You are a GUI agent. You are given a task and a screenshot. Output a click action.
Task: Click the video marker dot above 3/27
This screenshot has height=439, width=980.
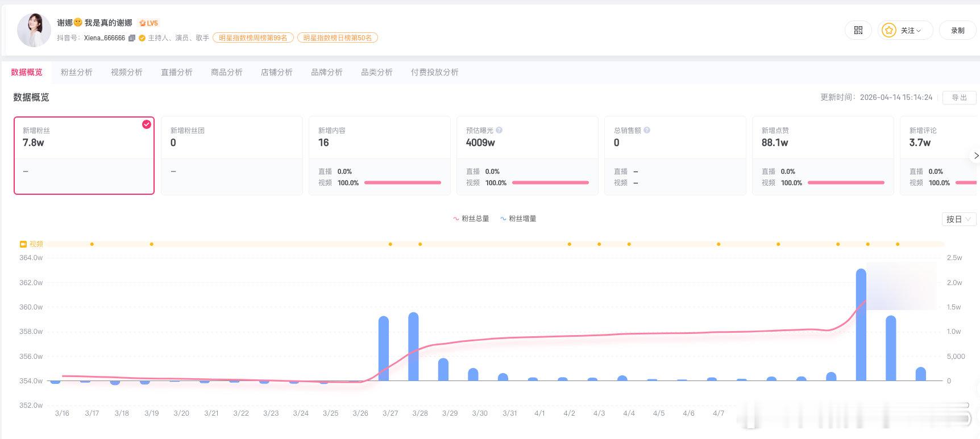pos(391,244)
